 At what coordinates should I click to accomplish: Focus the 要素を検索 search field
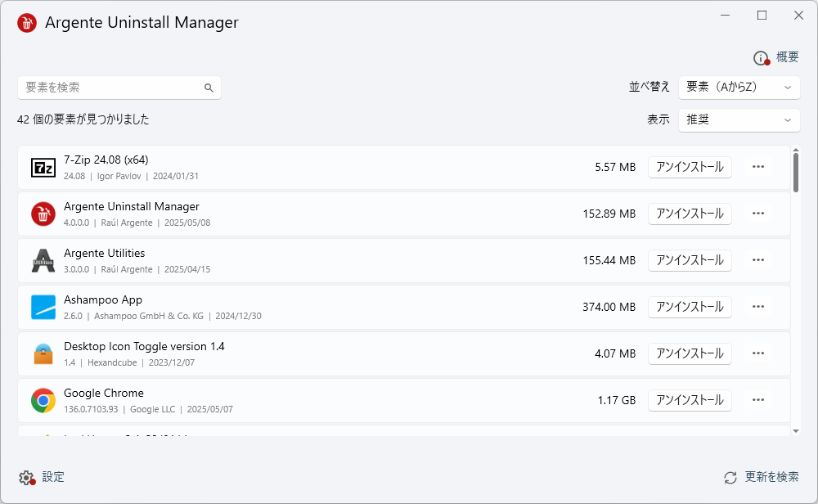[119, 88]
